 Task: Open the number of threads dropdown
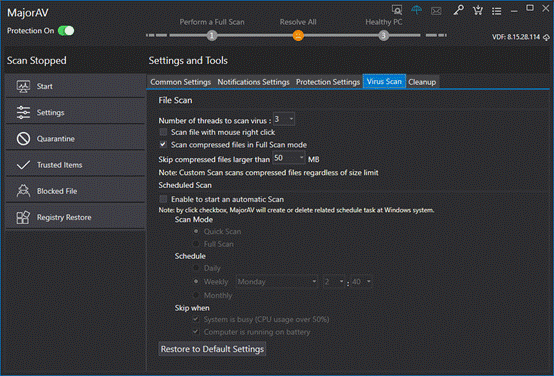pos(284,119)
